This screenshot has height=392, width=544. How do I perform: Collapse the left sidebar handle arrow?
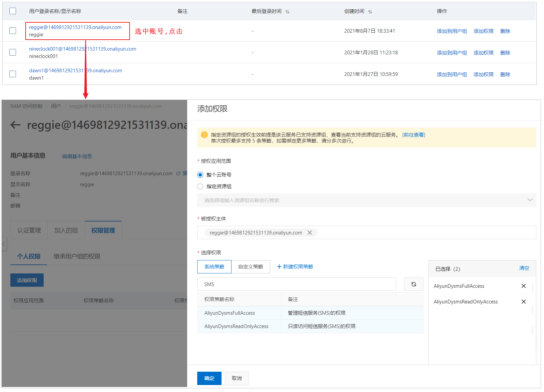4,244
